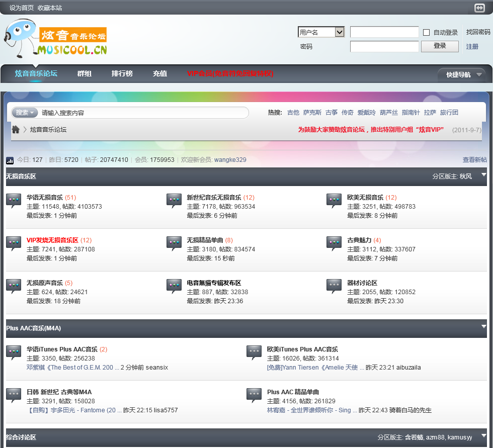Open new member wangke329 profile
Viewport: 493px width, 448px height.
pyautogui.click(x=230, y=159)
